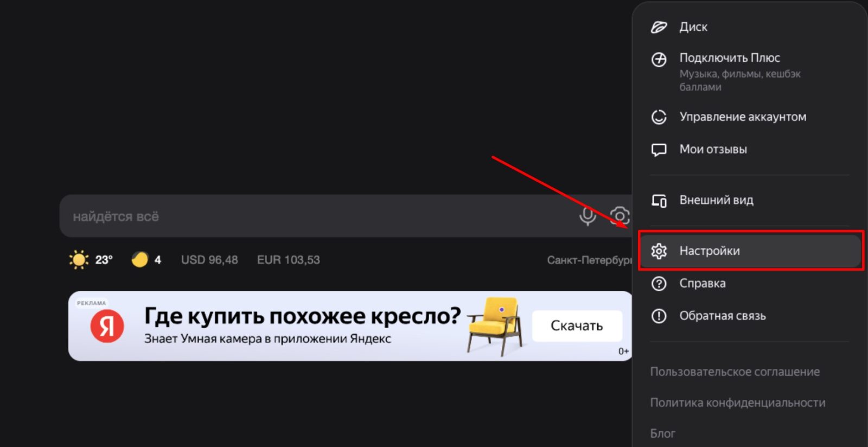
Task: Open Пользовательское соглашение link
Action: [735, 372]
